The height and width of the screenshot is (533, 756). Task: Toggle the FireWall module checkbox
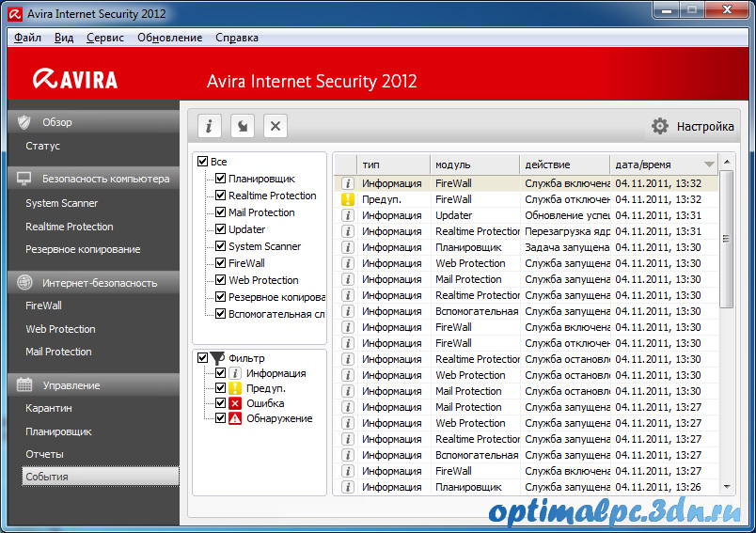pyautogui.click(x=220, y=262)
